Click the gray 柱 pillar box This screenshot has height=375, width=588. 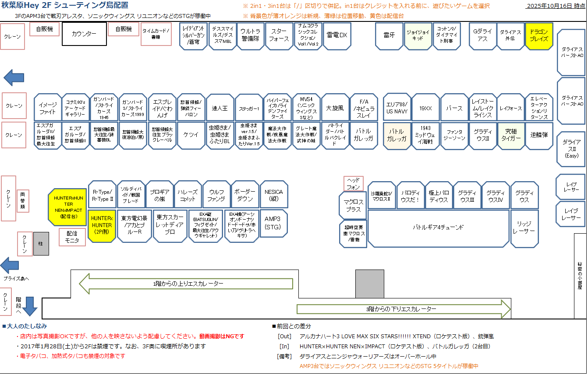pos(41,244)
